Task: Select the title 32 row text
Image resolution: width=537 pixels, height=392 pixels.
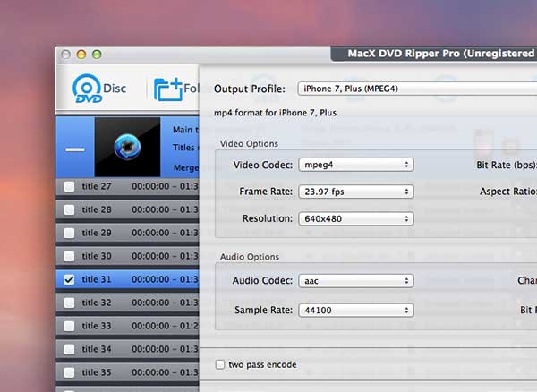Action: click(97, 303)
